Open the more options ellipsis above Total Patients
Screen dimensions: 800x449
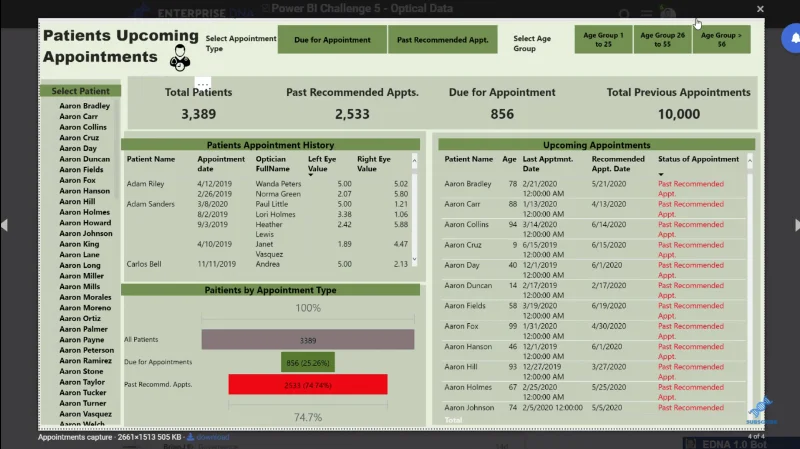tap(203, 83)
